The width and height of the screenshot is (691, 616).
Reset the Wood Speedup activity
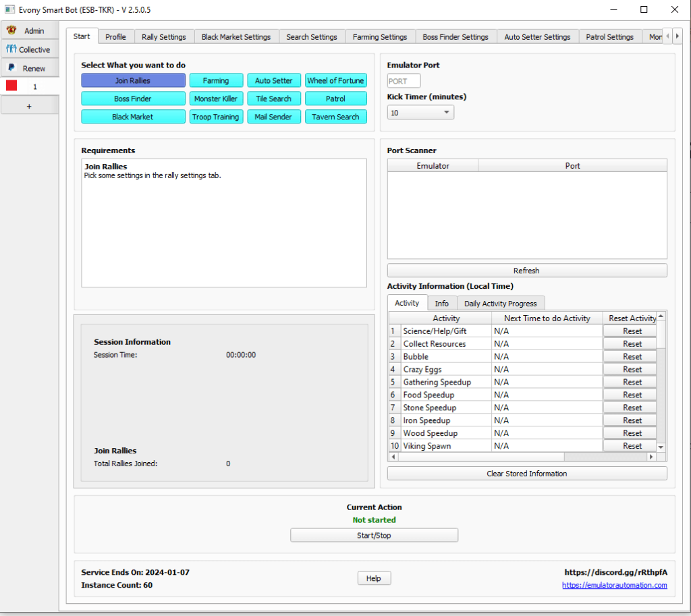[630, 433]
